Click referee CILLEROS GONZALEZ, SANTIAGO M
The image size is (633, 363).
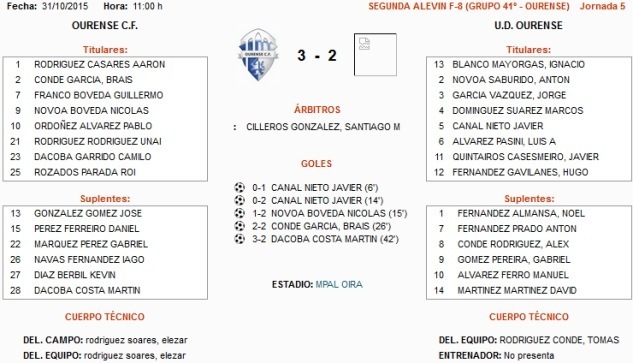pos(323,127)
